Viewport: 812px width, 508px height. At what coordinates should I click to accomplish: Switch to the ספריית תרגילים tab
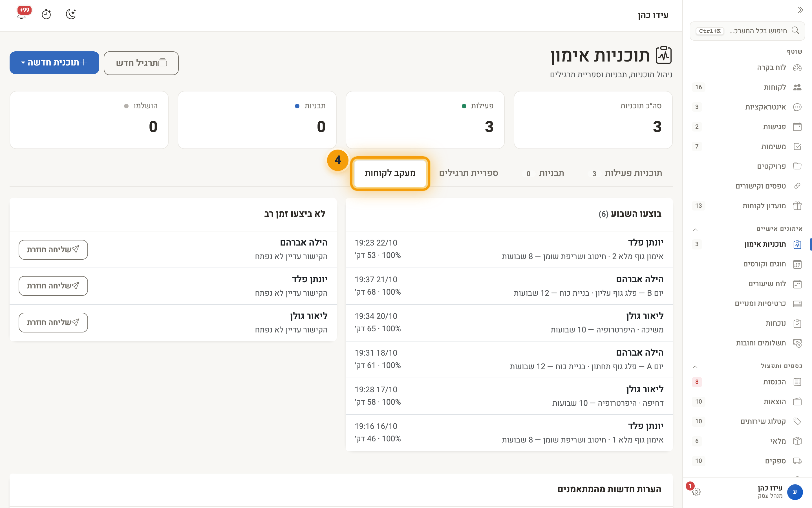[468, 173]
